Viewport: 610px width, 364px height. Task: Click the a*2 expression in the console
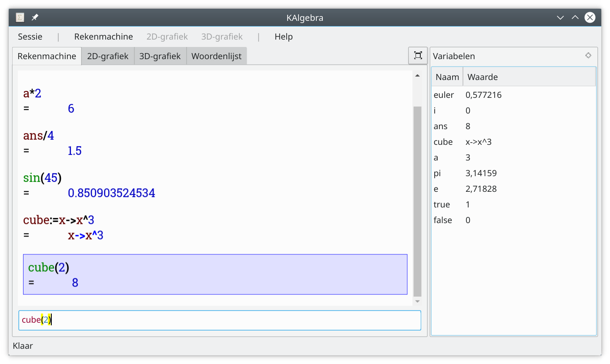coord(32,93)
